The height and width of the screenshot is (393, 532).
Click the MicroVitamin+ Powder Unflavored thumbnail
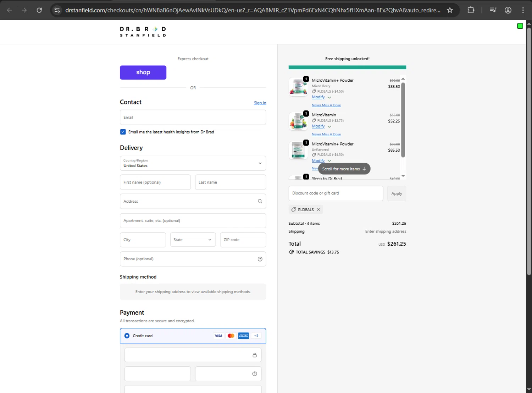[298, 150]
